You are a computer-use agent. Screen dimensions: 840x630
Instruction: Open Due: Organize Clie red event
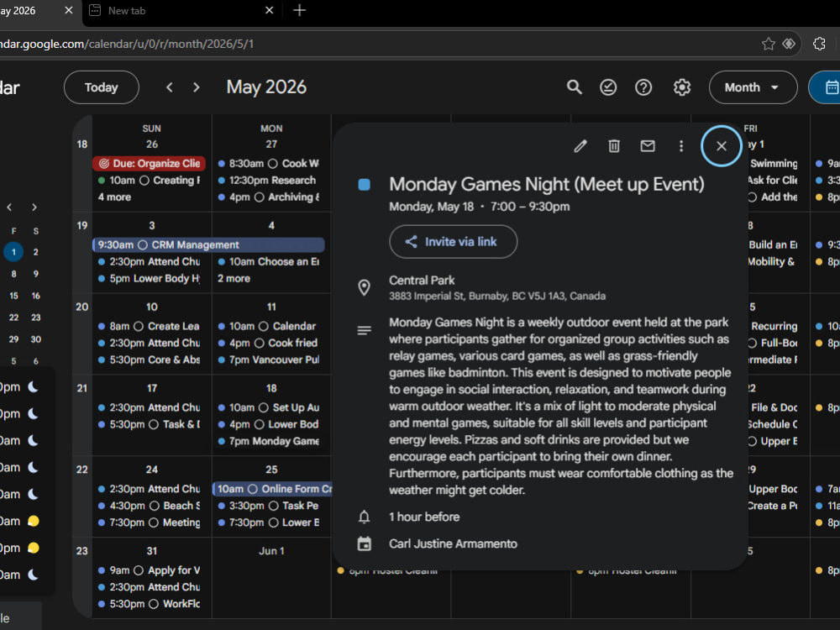(x=150, y=164)
